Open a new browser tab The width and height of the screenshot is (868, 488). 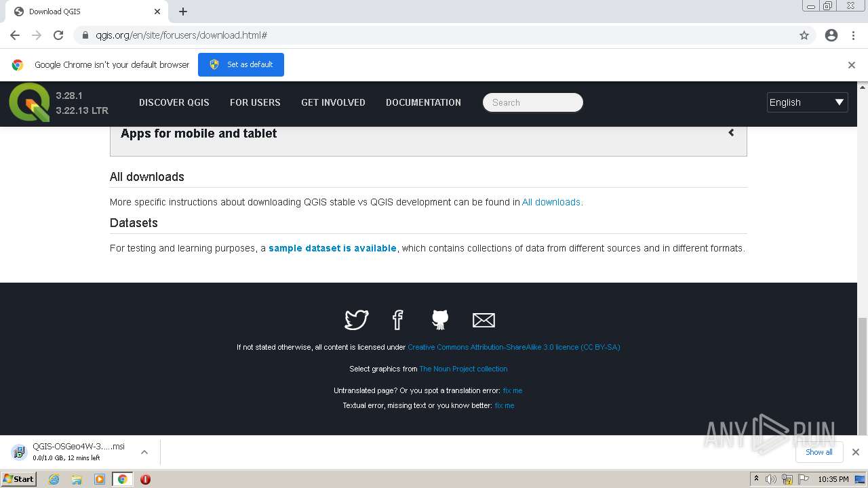[183, 12]
